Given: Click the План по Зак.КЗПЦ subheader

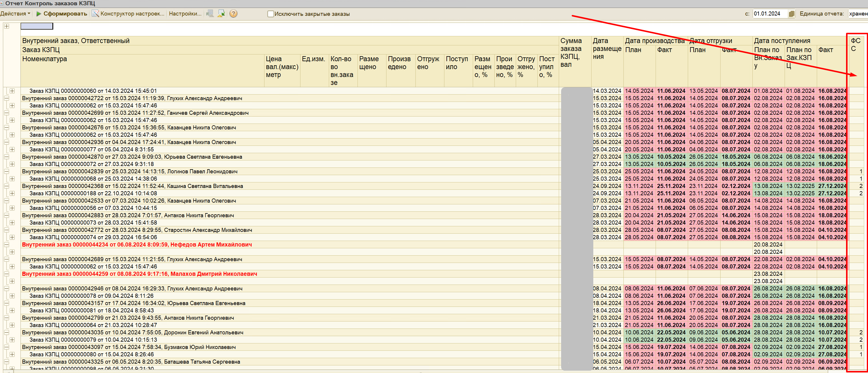Looking at the screenshot, I should click(801, 66).
